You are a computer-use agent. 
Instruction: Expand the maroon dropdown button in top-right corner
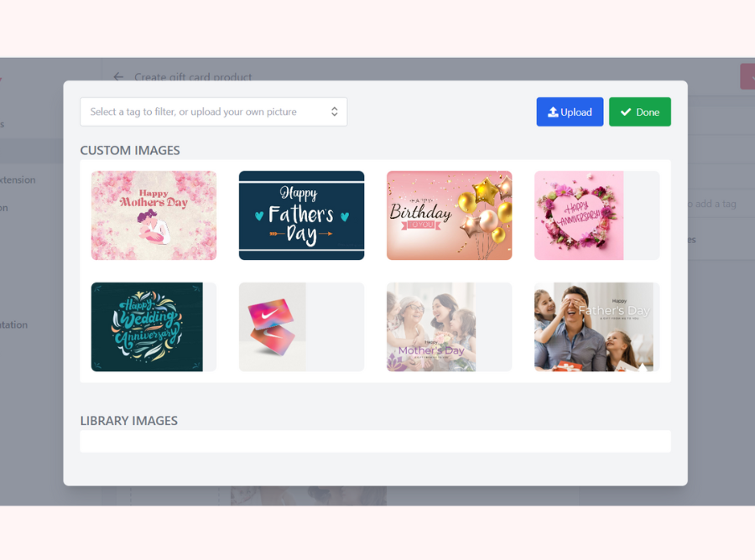[x=747, y=75]
